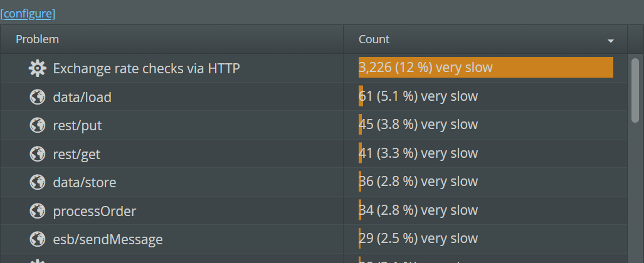Click the 45 (3.8 %) very slow count
The height and width of the screenshot is (263, 644).
pos(418,125)
